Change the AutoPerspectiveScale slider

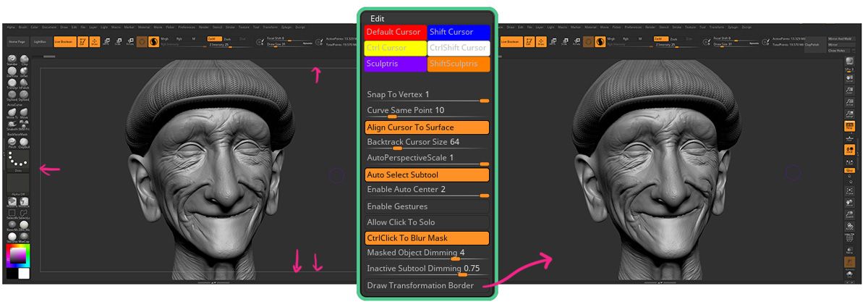[427, 159]
